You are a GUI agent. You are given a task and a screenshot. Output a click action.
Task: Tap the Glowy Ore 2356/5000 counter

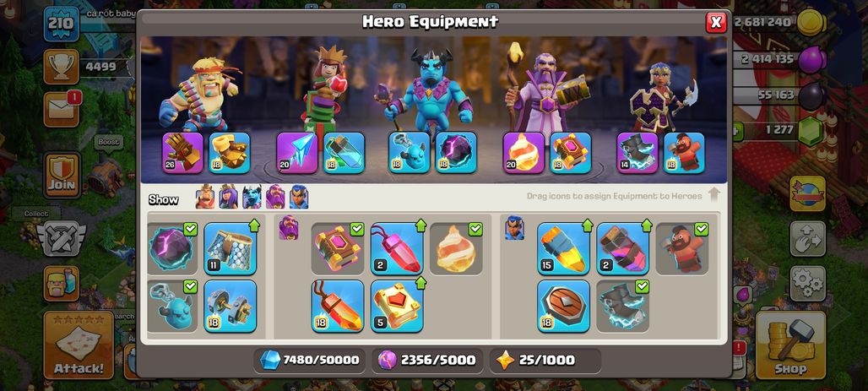[x=426, y=360]
